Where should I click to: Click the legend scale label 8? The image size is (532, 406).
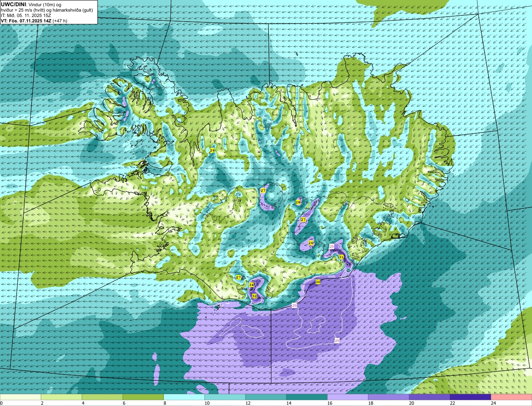click(x=165, y=403)
